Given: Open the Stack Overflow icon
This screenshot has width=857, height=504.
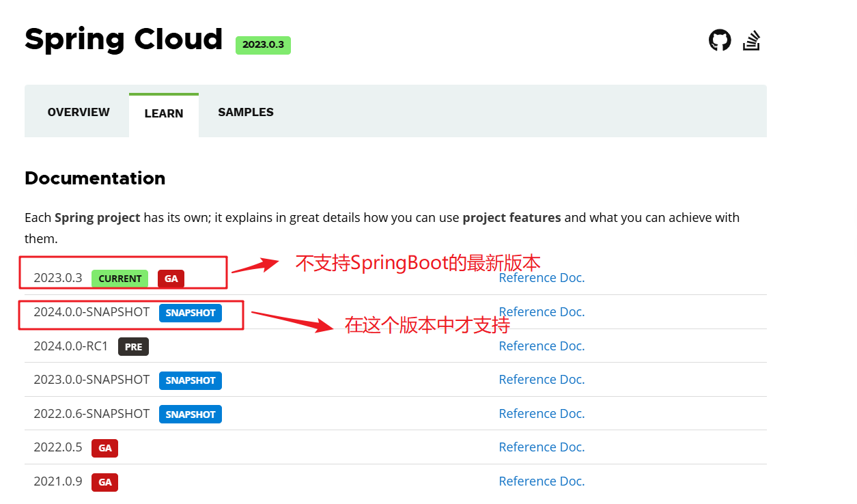Looking at the screenshot, I should (752, 40).
